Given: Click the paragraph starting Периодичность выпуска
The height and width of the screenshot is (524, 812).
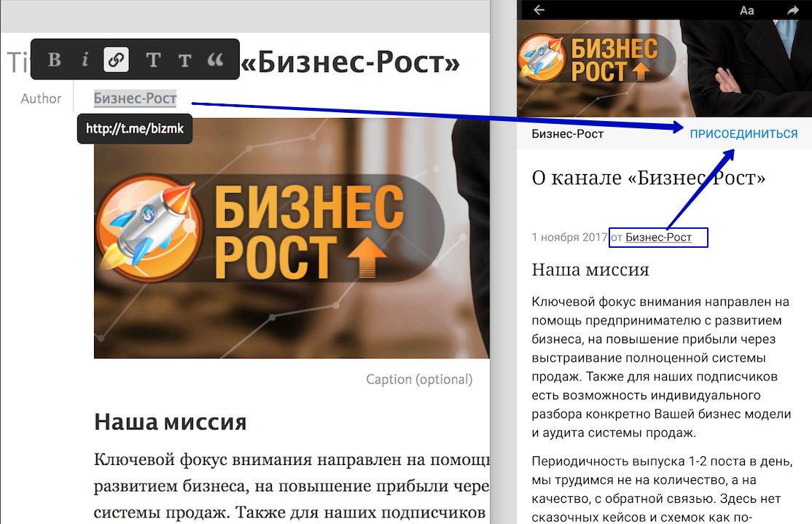Looking at the screenshot, I should pyautogui.click(x=663, y=489).
